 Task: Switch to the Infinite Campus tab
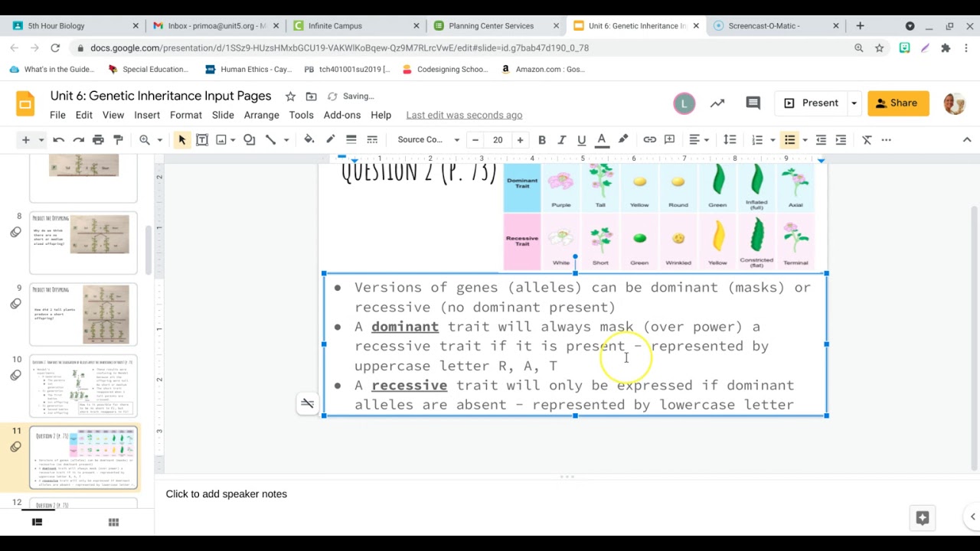[x=335, y=25]
